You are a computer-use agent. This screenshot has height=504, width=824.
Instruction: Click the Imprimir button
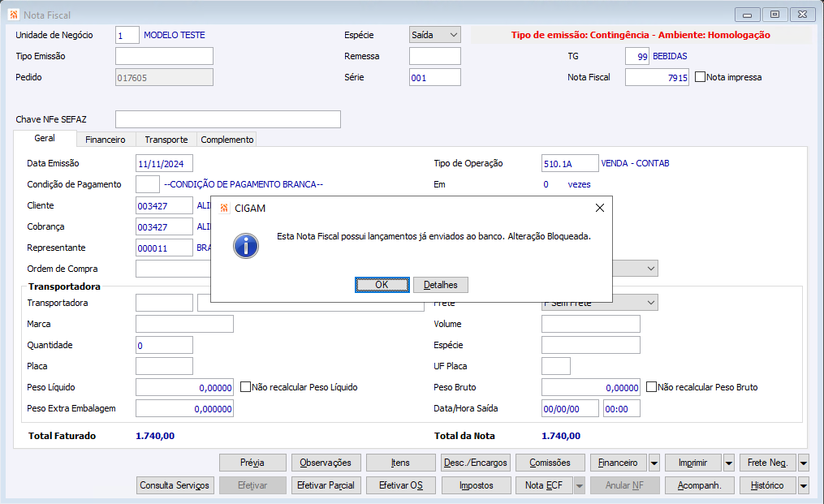tap(693, 463)
